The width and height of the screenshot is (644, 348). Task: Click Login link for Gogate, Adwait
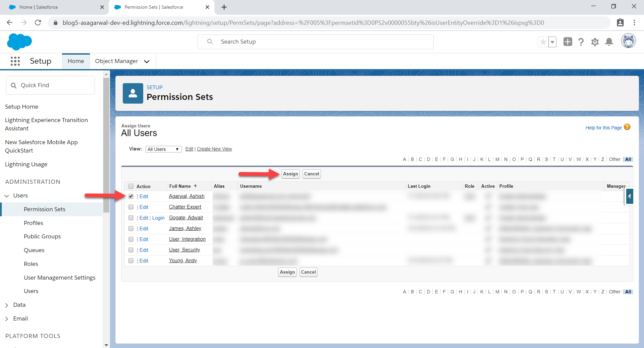158,218
